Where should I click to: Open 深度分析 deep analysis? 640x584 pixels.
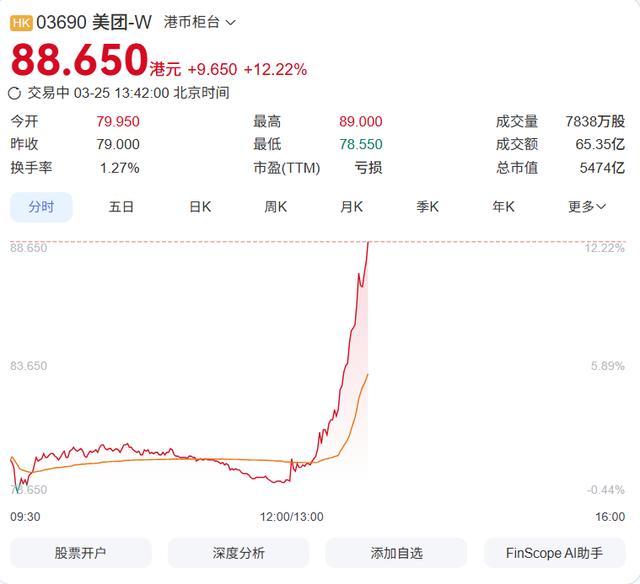click(x=238, y=553)
